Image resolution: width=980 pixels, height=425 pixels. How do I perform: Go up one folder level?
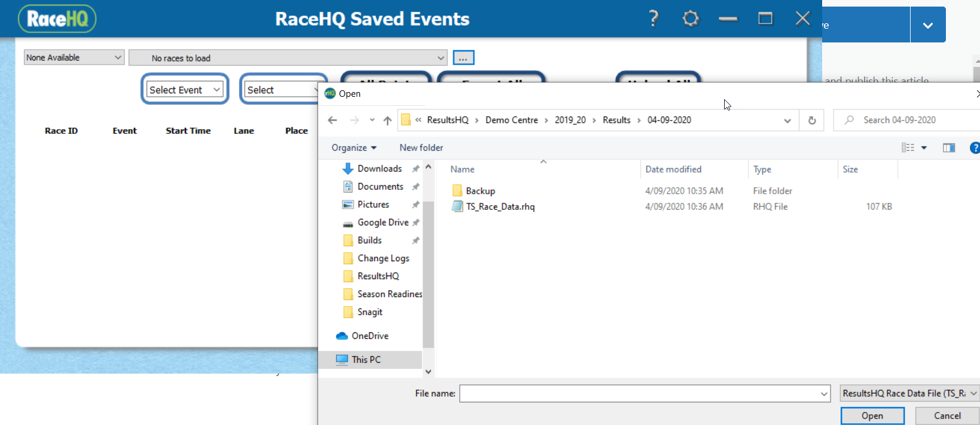pyautogui.click(x=387, y=120)
